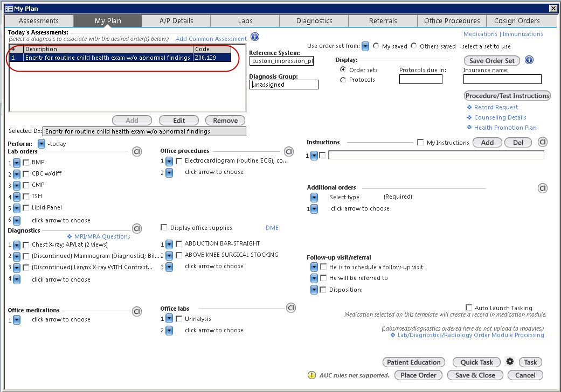Open ABDUCTION BAR-STRAIGHT supply dropdown arrow
Image resolution: width=561 pixels, height=392 pixels.
click(170, 244)
